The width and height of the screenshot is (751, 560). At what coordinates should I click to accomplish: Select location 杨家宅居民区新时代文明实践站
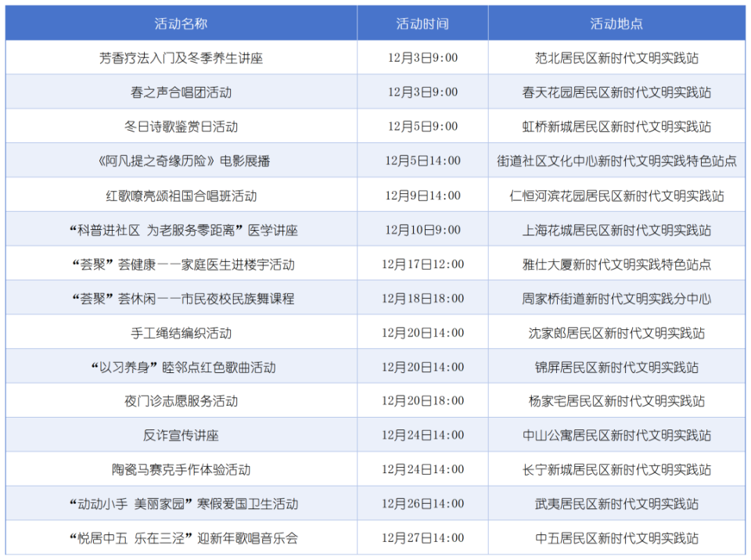point(616,401)
